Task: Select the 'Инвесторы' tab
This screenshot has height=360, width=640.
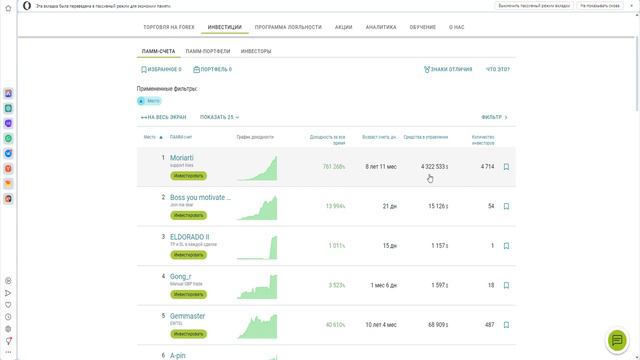Action: point(256,51)
